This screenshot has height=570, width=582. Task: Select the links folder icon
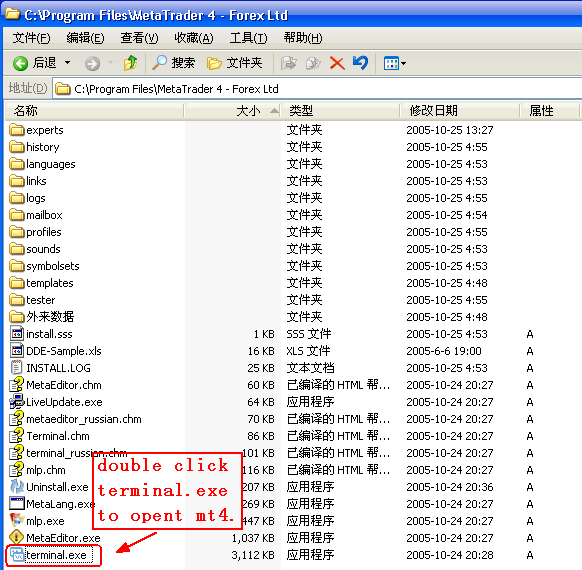click(x=17, y=181)
